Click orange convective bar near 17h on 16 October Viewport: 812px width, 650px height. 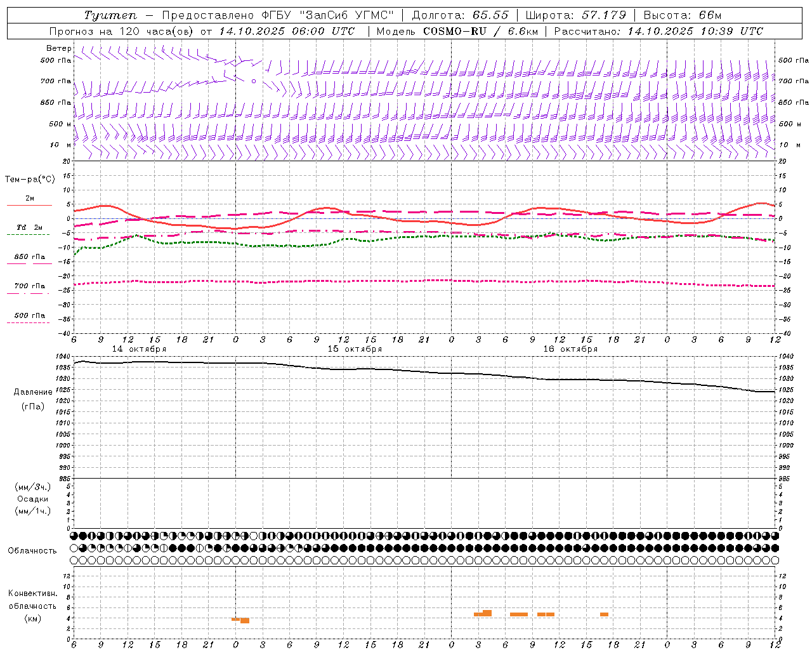(604, 614)
